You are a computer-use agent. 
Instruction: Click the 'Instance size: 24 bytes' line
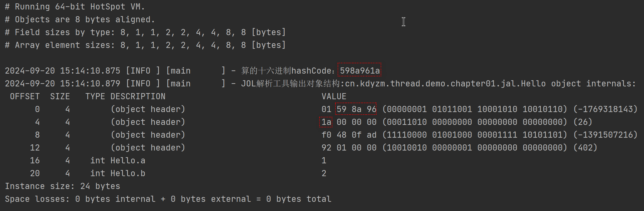click(x=63, y=186)
